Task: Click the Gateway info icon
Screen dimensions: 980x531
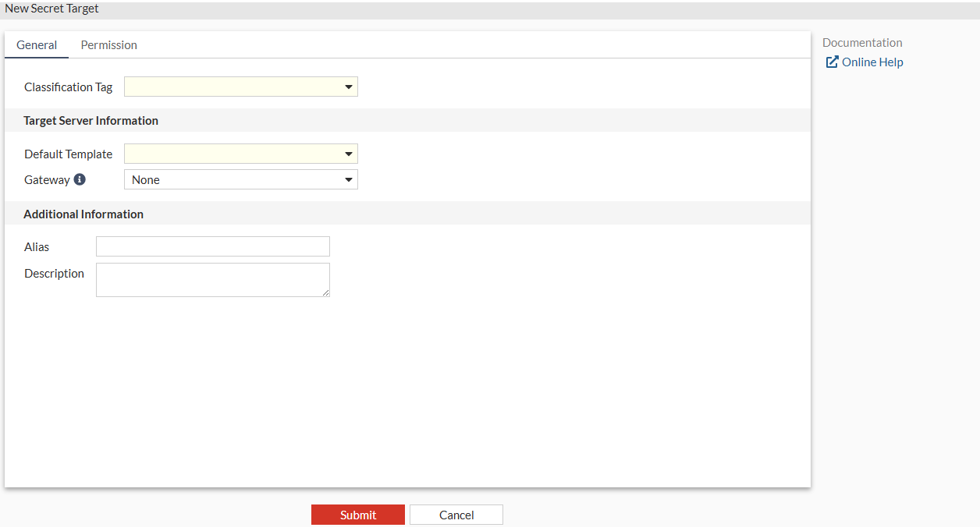Action: (80, 179)
